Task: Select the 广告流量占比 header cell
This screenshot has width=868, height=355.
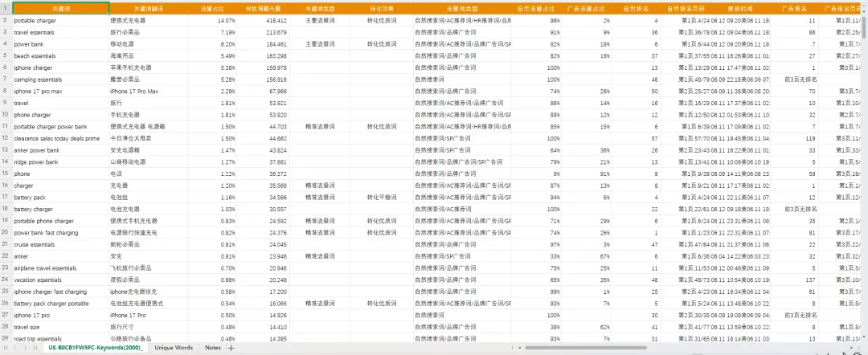Action: point(586,9)
